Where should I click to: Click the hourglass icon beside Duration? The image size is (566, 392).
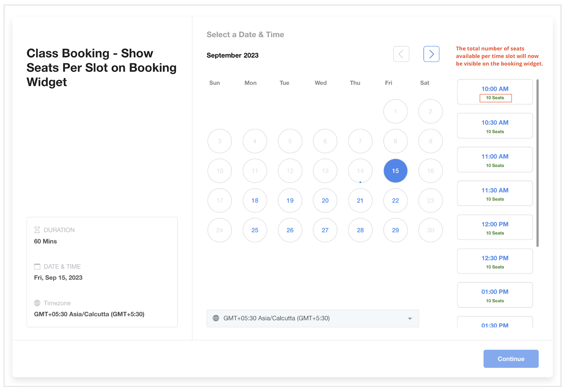(x=37, y=230)
